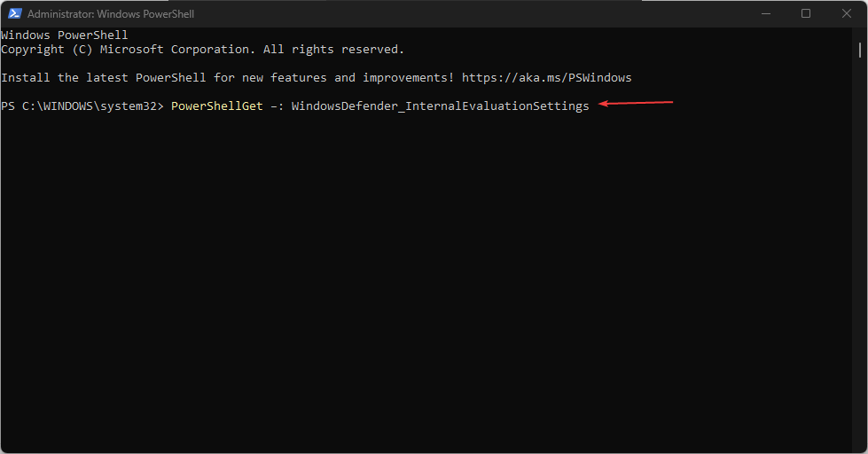Click the WindowsDefender_InternalEvaluationSettings argument
The image size is (868, 454).
pos(440,106)
